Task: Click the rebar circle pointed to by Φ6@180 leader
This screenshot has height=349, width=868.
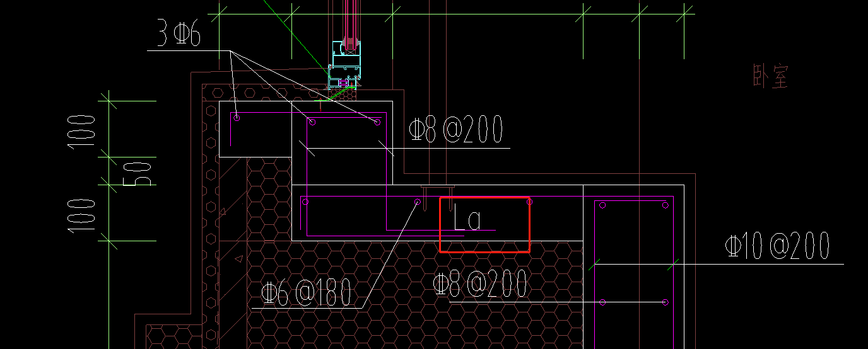Action: pyautogui.click(x=418, y=202)
